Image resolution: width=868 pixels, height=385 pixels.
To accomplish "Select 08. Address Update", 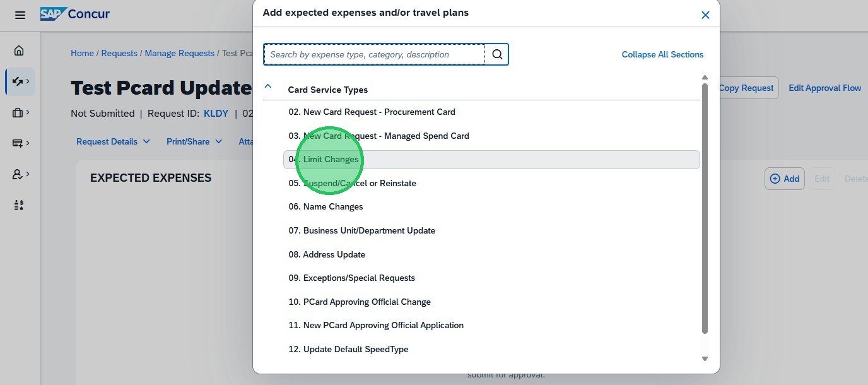I will 491,254.
